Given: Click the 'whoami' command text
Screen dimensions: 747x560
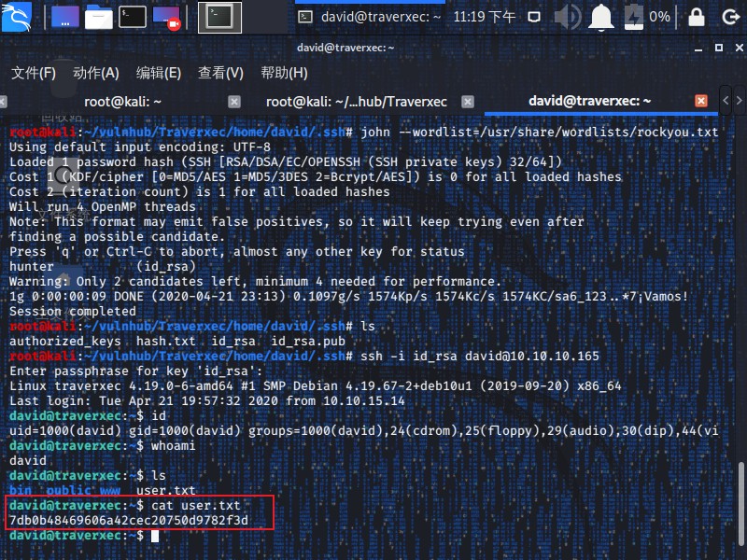Looking at the screenshot, I should [x=173, y=445].
